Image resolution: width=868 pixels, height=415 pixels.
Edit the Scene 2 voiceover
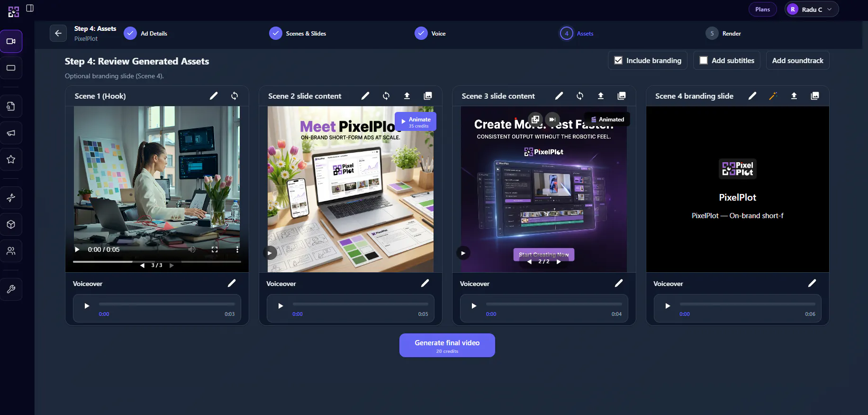coord(425,283)
